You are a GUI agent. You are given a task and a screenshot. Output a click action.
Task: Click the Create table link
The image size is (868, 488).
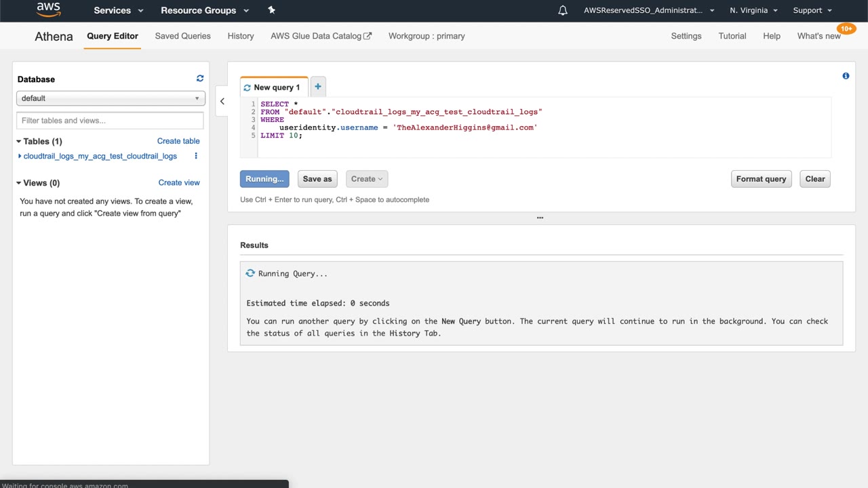[178, 141]
